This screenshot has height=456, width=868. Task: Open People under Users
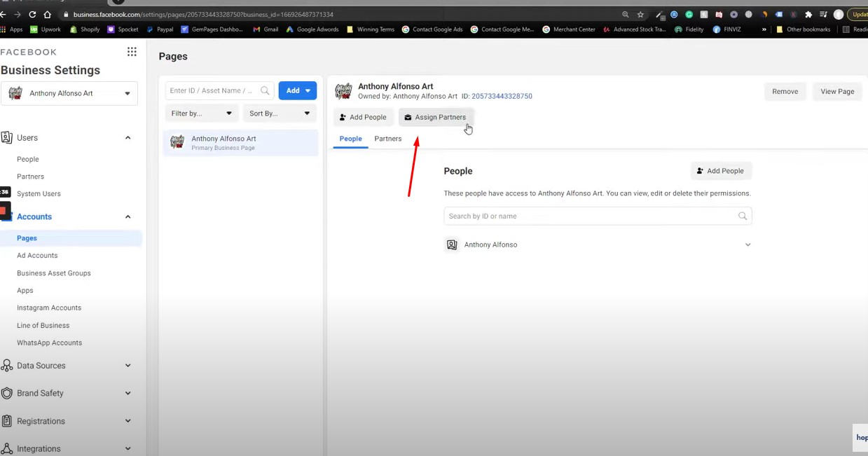tap(28, 160)
